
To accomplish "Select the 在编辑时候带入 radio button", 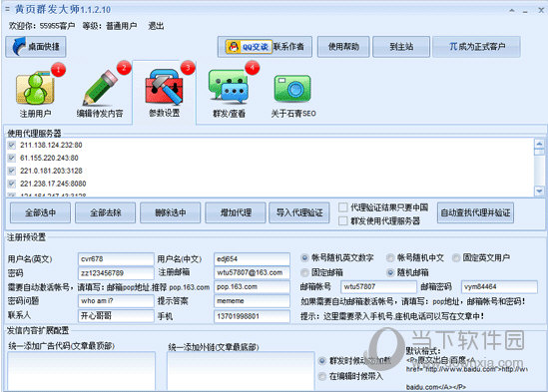I will pos(322,376).
